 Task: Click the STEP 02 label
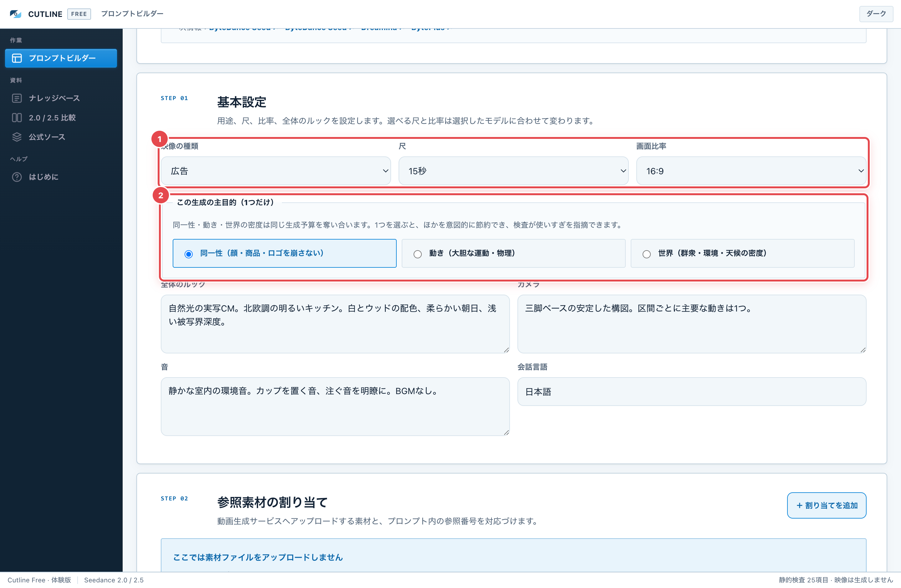[x=174, y=498]
